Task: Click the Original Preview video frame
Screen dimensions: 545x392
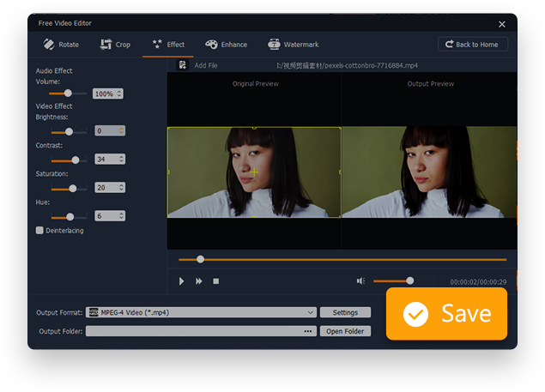Action: pos(254,172)
